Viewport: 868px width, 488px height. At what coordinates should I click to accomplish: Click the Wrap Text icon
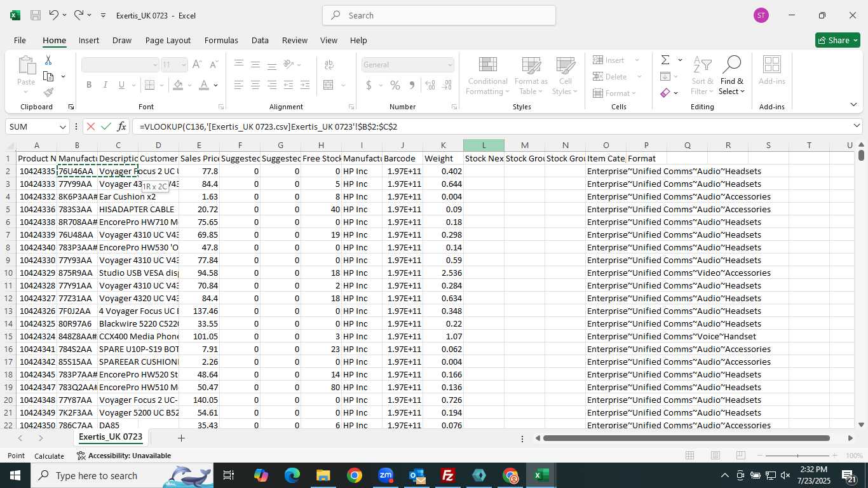(329, 65)
